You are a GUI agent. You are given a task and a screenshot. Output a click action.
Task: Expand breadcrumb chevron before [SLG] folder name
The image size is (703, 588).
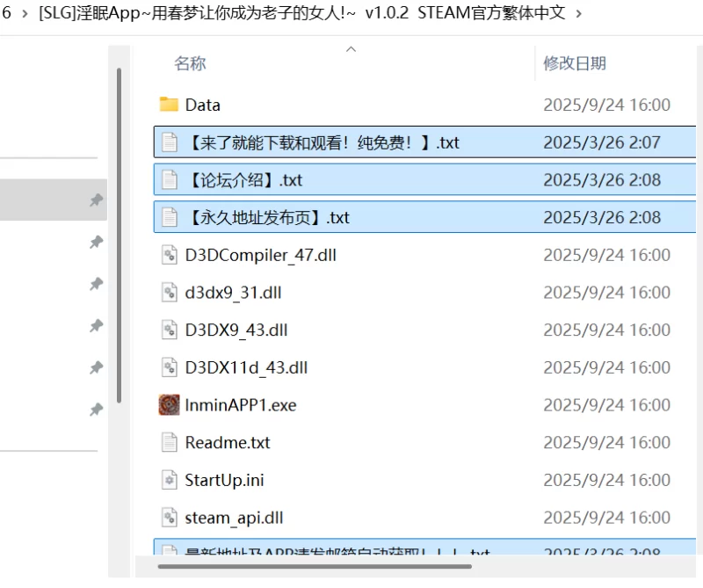[25, 14]
